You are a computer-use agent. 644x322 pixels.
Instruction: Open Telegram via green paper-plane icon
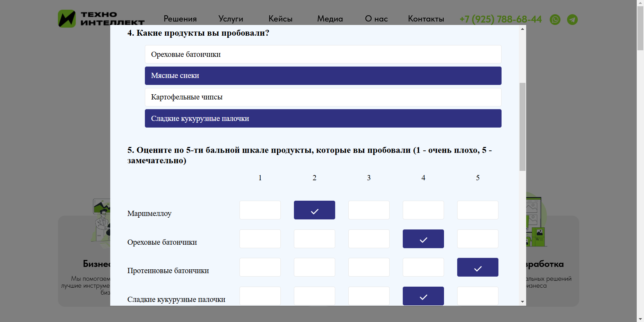[572, 20]
